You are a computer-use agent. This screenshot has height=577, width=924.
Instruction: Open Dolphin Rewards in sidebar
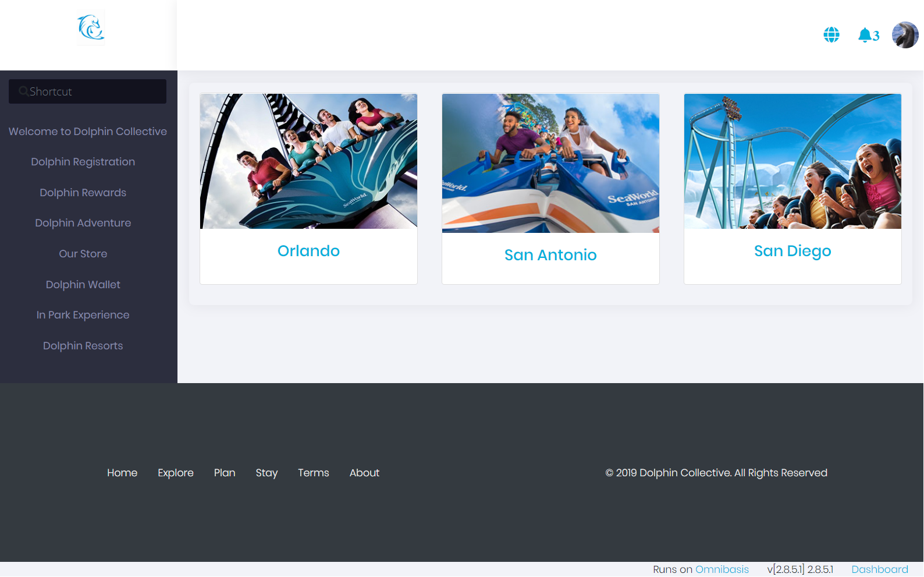(x=83, y=193)
